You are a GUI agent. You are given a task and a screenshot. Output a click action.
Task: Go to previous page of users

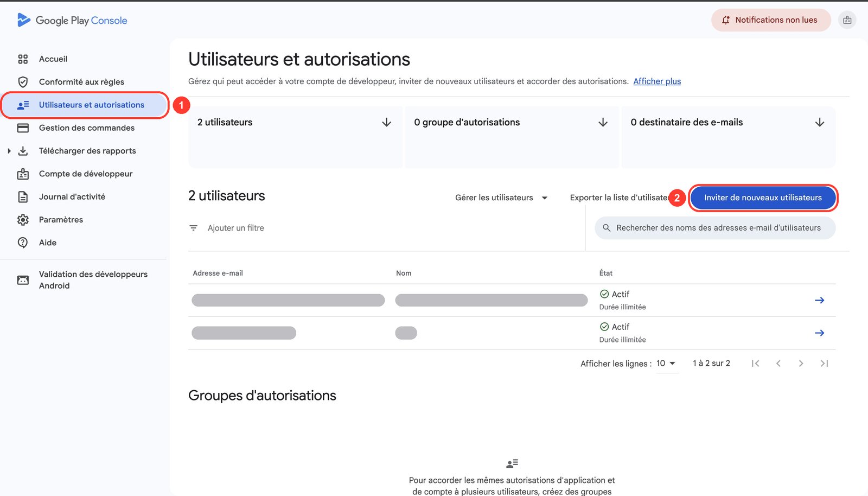[778, 364]
